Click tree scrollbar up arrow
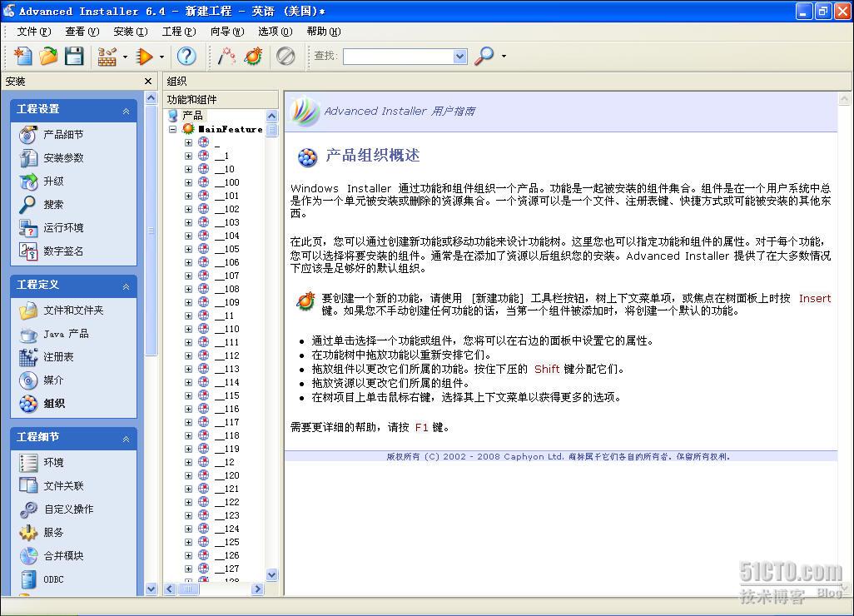The height and width of the screenshot is (616, 854). [272, 116]
